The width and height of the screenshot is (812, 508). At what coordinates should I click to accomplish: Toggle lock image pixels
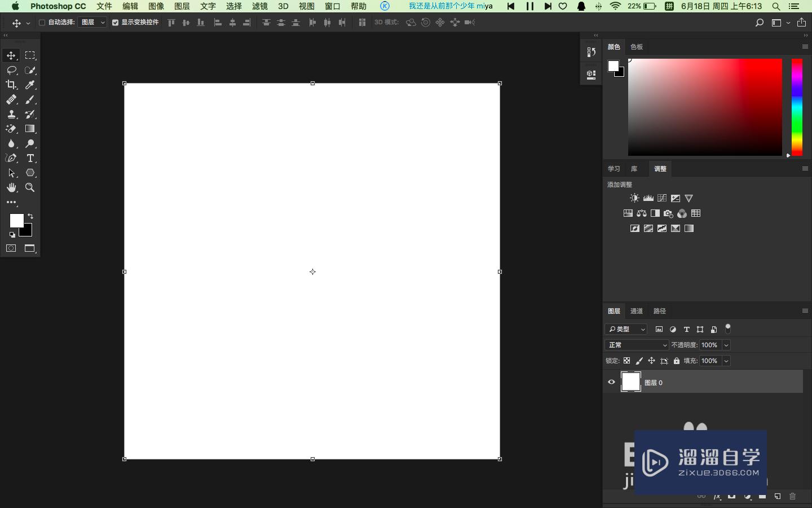(x=639, y=361)
